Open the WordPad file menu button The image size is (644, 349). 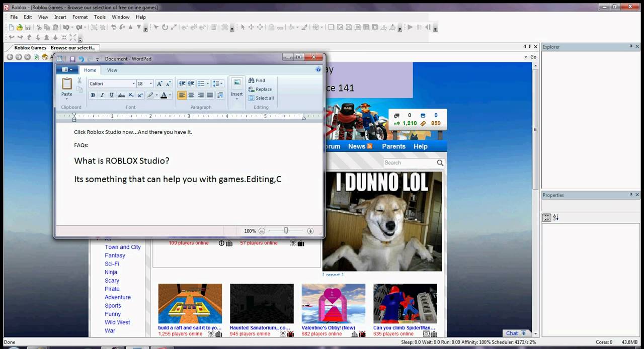(67, 70)
